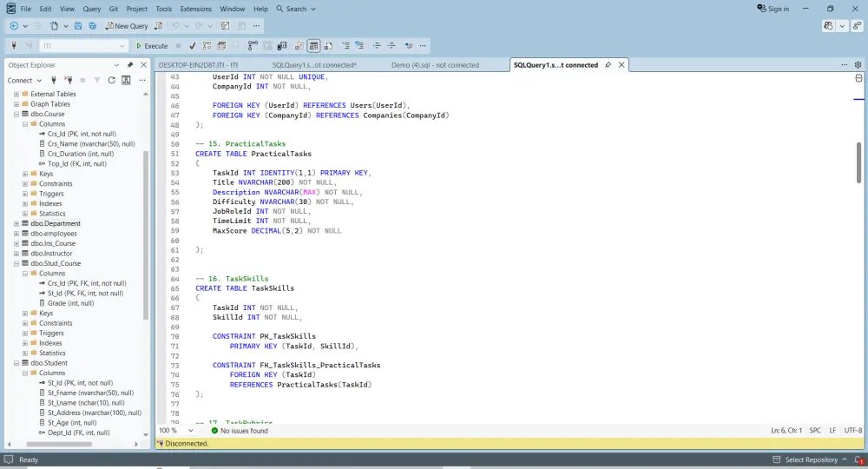
Task: Select the Crs_Name column in dbo.Course
Action: (x=91, y=144)
